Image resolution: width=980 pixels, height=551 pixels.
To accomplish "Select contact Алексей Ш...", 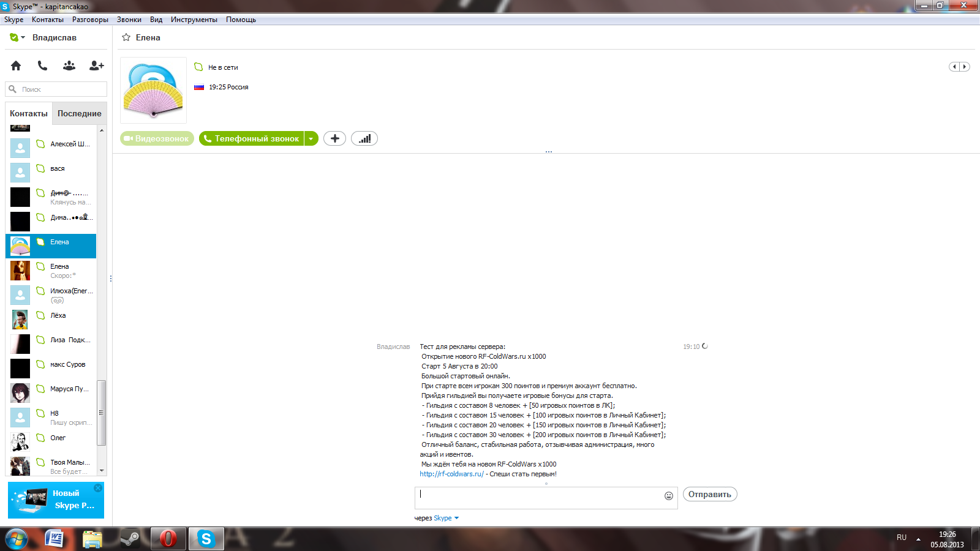I will point(51,148).
